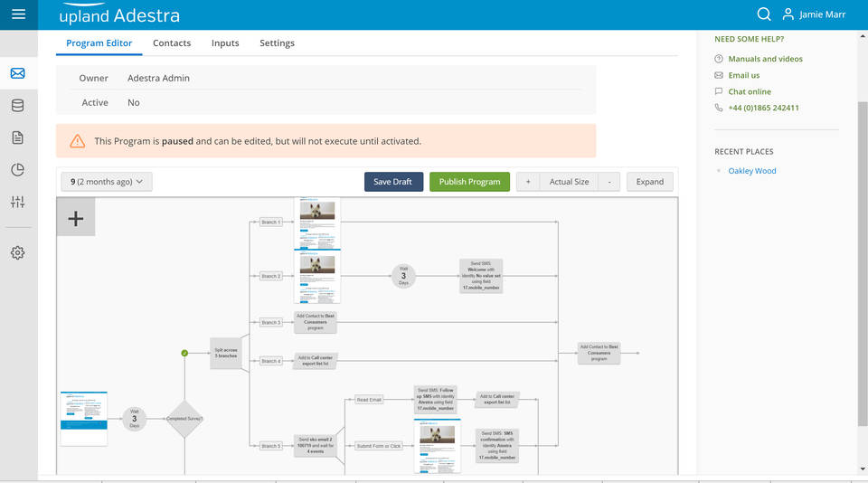The width and height of the screenshot is (868, 483).
Task: Open the Settings tab
Action: click(x=277, y=43)
